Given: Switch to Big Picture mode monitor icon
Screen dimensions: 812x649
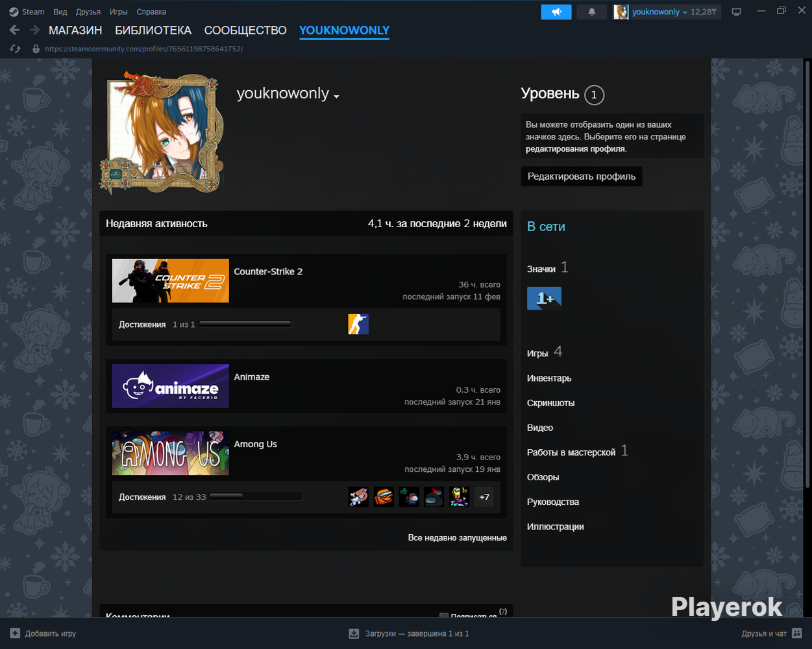Looking at the screenshot, I should click(x=737, y=12).
